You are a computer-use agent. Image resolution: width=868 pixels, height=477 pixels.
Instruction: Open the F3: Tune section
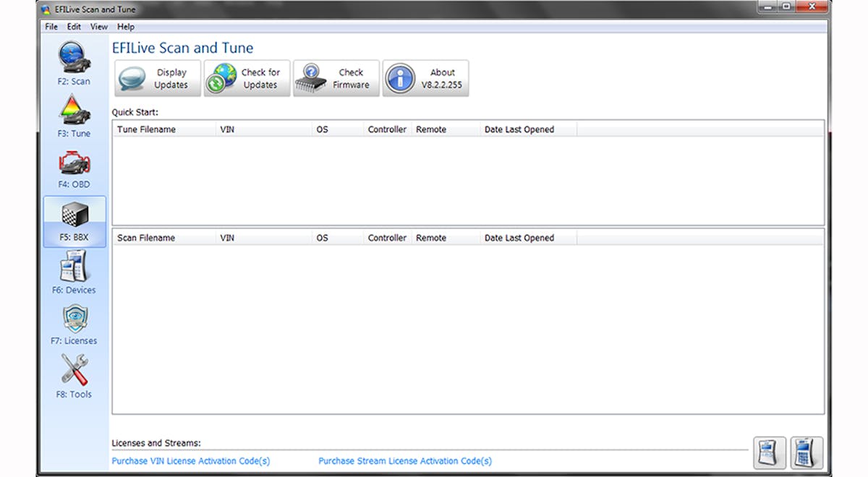click(x=74, y=116)
